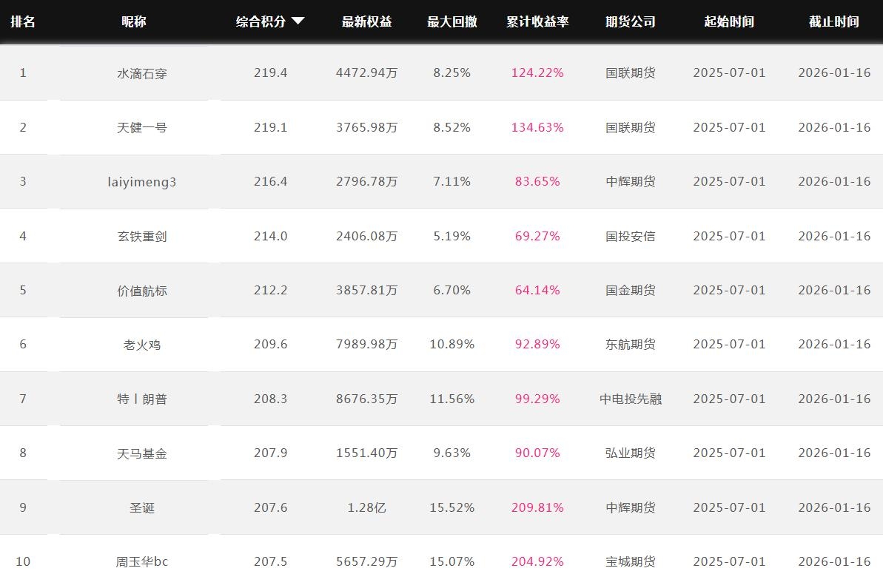Image resolution: width=883 pixels, height=588 pixels.
Task: Click the 特丨朗普 nickname
Action: click(142, 399)
